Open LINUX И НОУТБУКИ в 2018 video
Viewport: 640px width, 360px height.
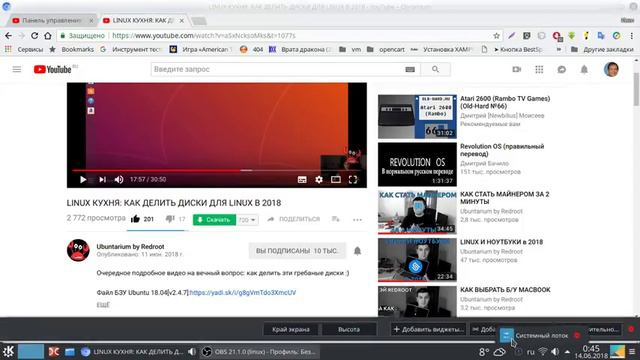(x=501, y=242)
